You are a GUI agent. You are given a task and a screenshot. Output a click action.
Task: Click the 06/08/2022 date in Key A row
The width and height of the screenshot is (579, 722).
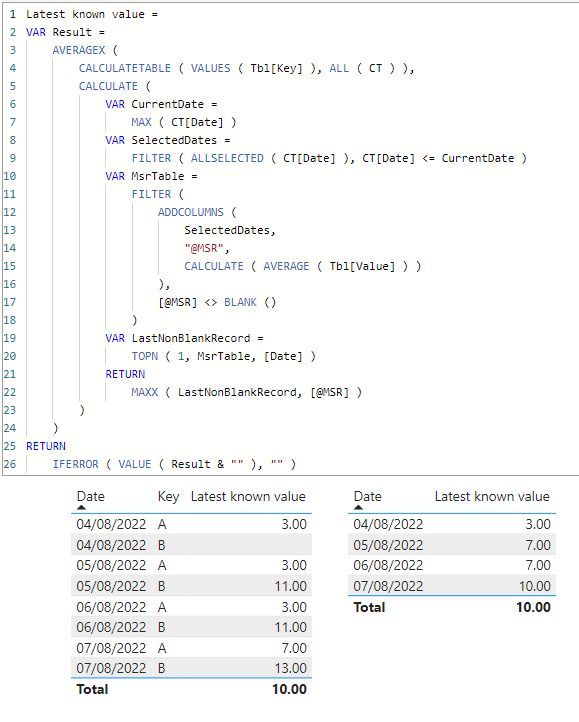pyautogui.click(x=111, y=607)
